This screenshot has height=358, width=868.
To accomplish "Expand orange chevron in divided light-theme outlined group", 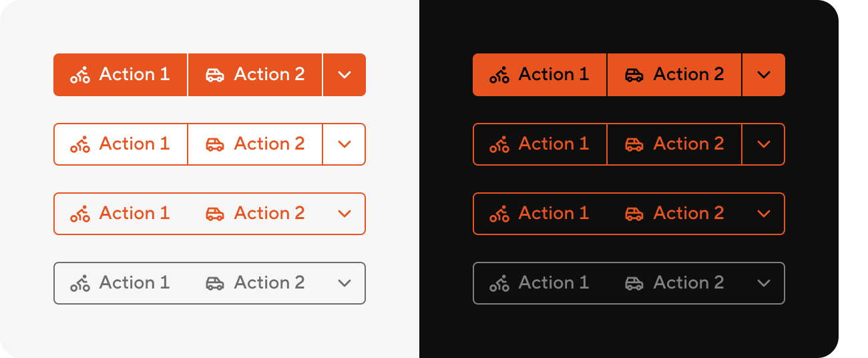I will point(345,144).
